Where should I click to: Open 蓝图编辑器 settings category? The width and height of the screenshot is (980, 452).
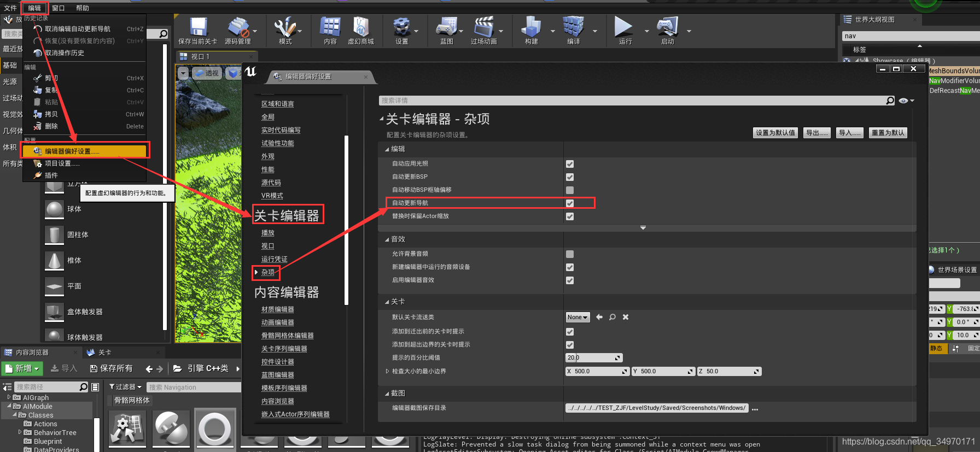click(x=277, y=375)
